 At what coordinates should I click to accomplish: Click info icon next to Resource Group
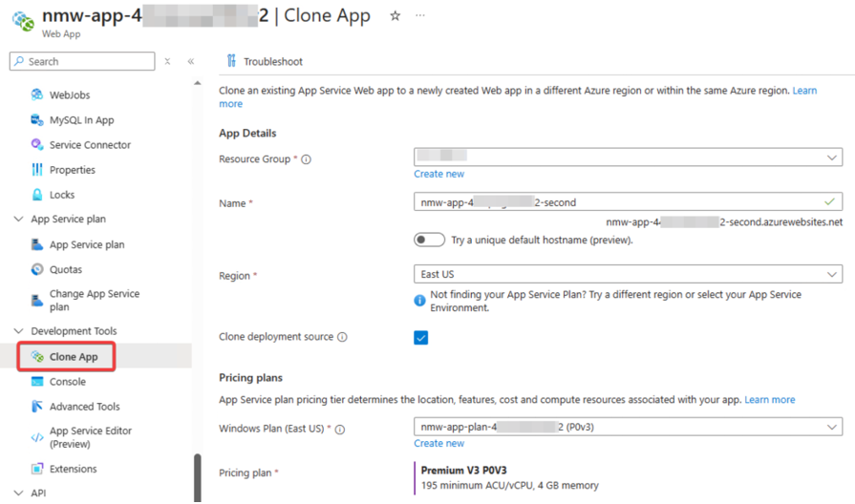[x=307, y=159]
